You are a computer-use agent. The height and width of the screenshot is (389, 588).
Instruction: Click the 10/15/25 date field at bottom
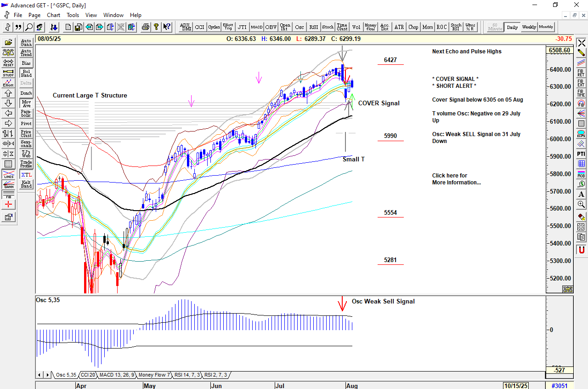pos(516,386)
